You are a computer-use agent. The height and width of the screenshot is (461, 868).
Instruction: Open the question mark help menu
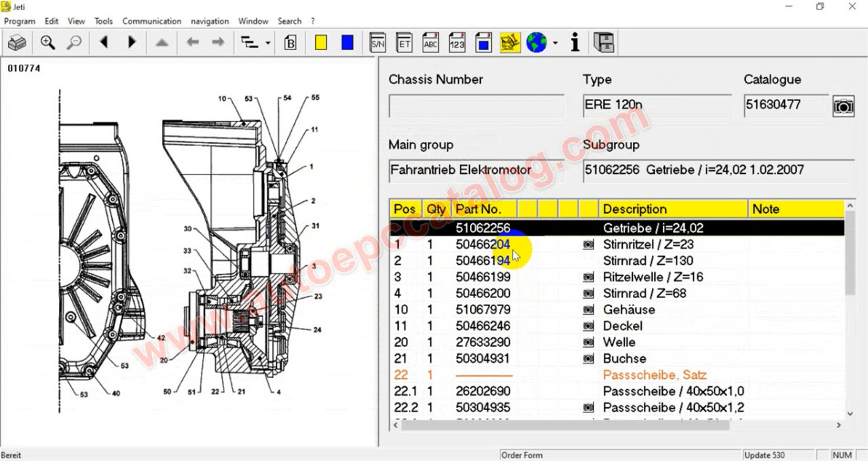[313, 21]
